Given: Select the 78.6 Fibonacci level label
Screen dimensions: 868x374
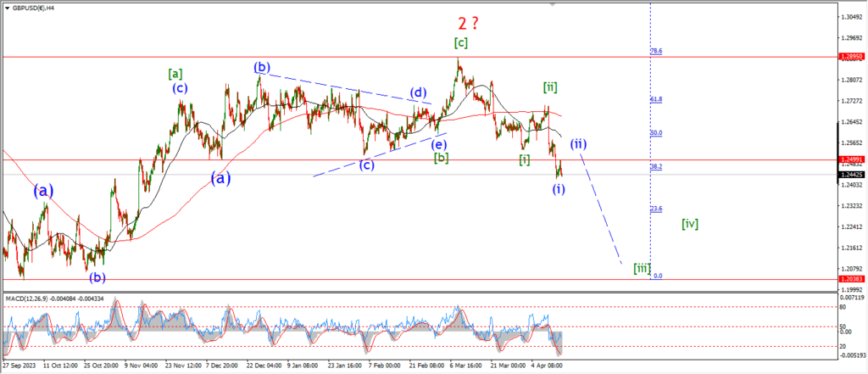Looking at the screenshot, I should 656,51.
